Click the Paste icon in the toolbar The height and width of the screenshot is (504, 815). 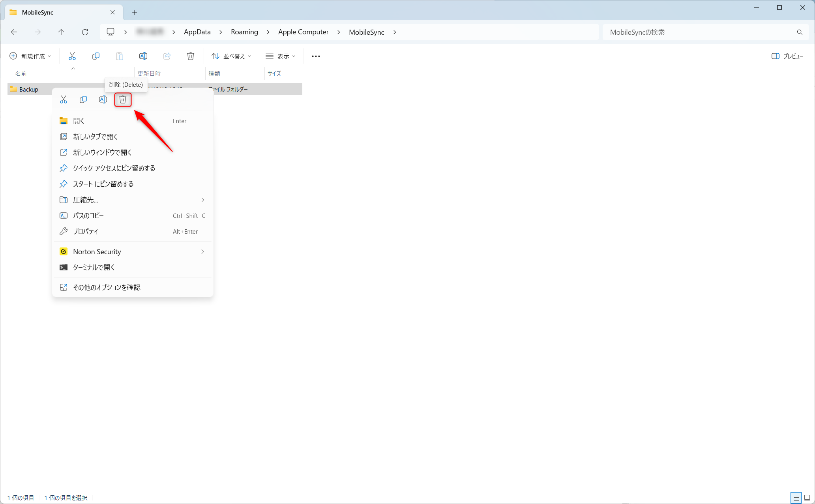tap(120, 56)
